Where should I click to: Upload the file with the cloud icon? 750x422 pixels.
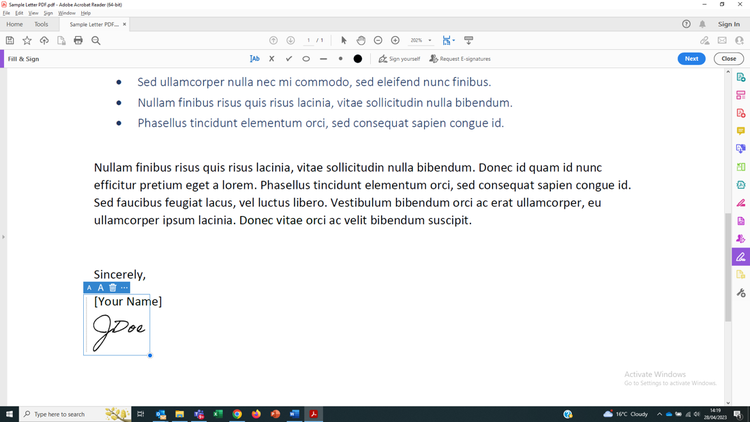[x=44, y=41]
